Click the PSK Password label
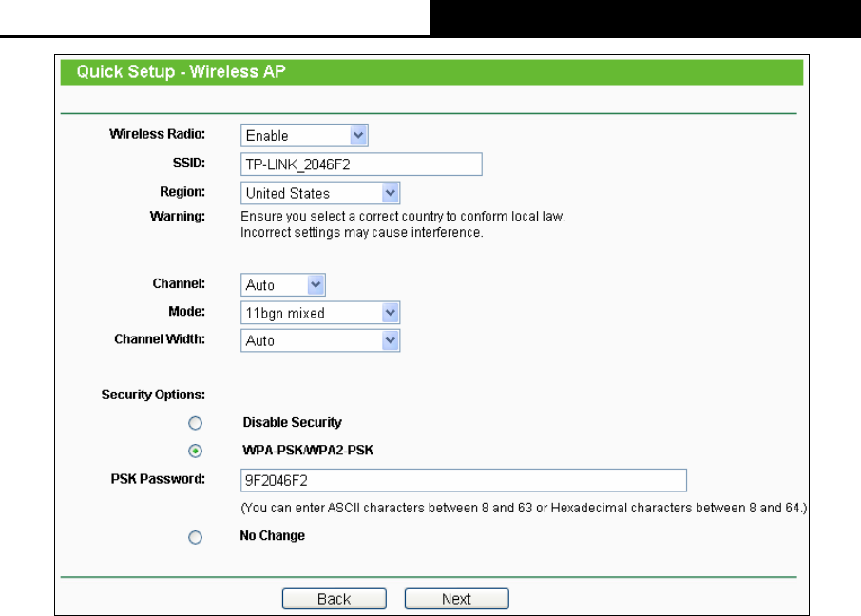Viewport: 861px width, 616px height. [158, 479]
